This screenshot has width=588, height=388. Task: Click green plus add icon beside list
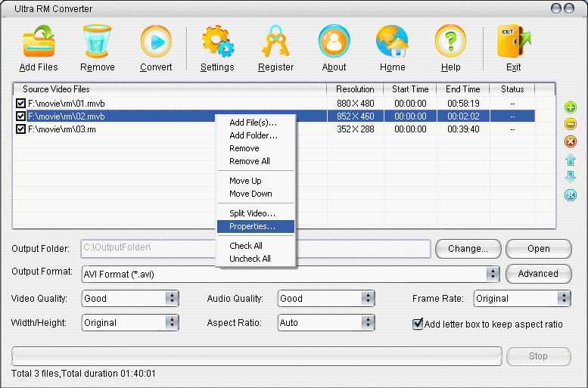(571, 107)
